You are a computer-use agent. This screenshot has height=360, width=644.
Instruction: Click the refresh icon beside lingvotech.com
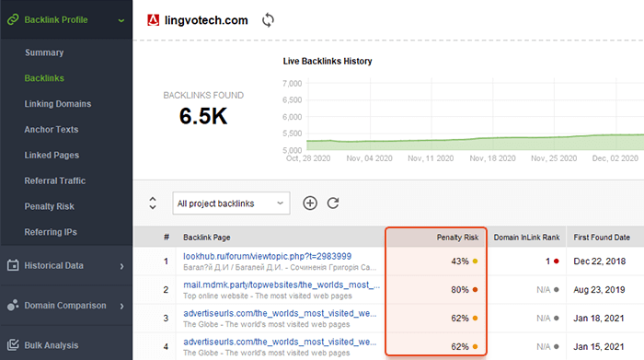(268, 19)
